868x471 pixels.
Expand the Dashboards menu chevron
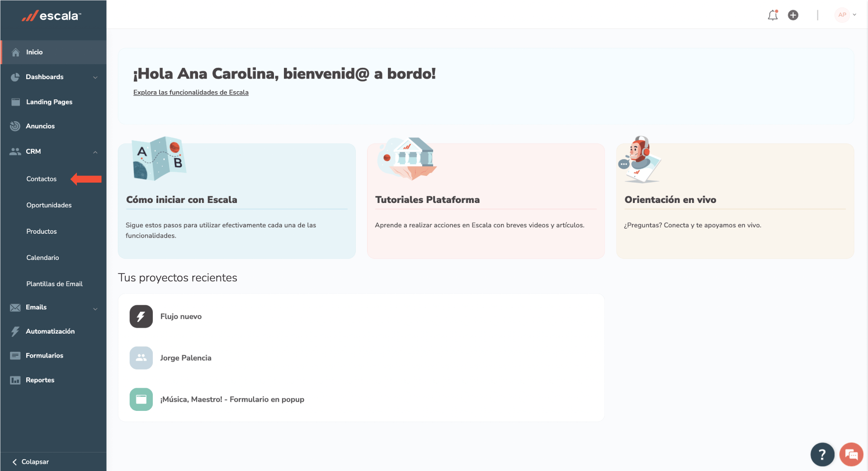95,77
